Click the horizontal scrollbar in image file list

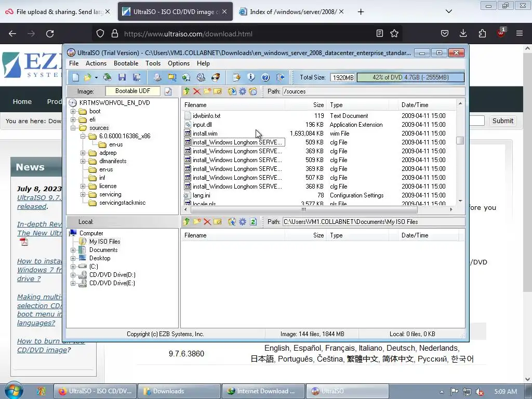click(x=303, y=210)
